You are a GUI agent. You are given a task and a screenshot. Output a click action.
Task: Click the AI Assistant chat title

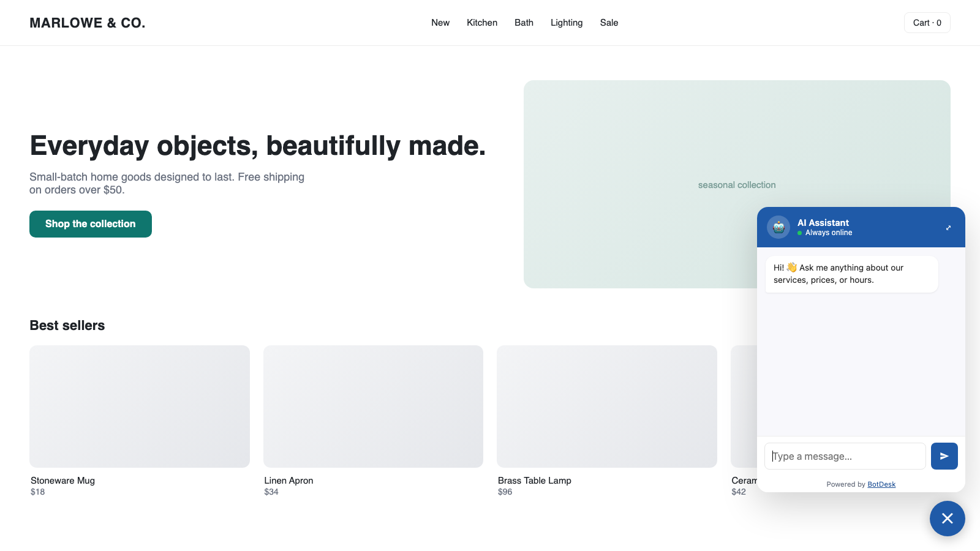(823, 223)
